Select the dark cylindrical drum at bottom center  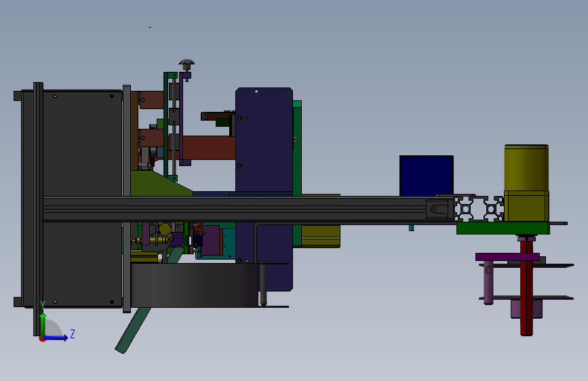pos(194,285)
